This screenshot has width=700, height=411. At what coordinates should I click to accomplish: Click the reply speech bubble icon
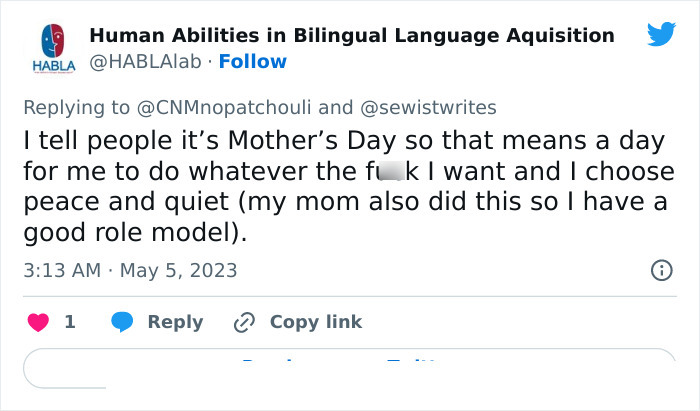pos(123,322)
